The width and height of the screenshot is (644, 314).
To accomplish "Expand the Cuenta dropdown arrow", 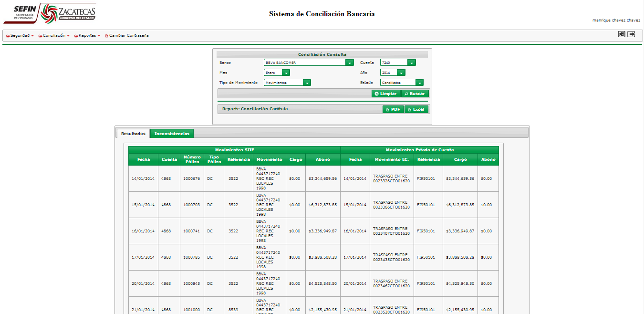I will point(412,63).
